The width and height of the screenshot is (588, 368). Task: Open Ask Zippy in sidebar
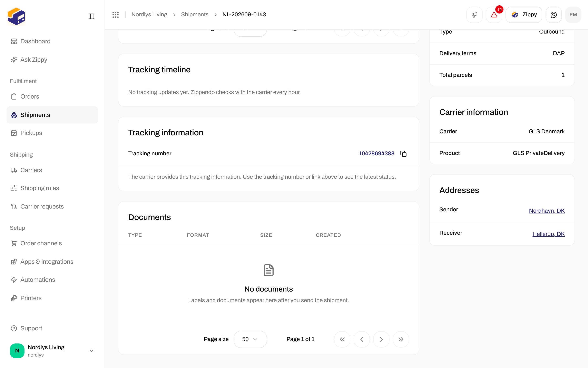[x=52, y=60]
